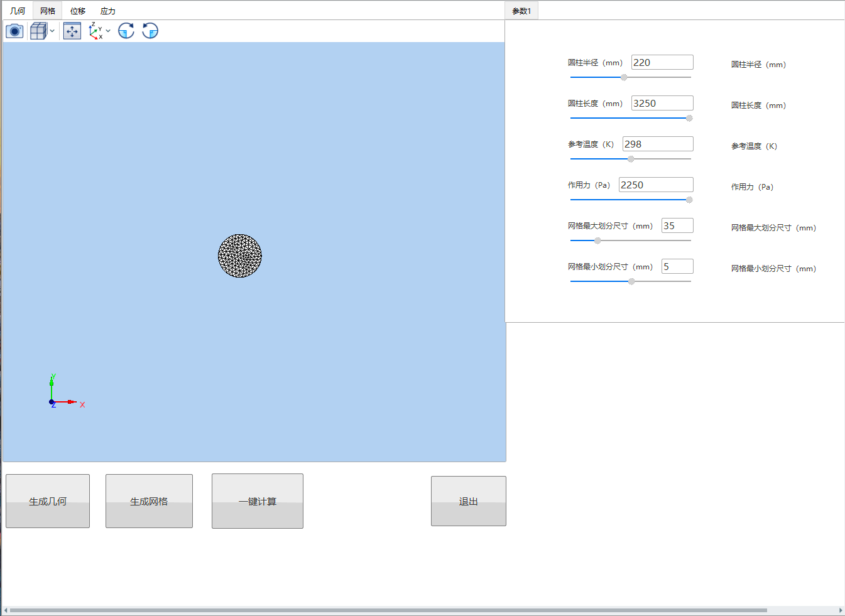This screenshot has width=845, height=616.
Task: Click the right-side 圆柱长度 (mm) text
Action: 758,105
